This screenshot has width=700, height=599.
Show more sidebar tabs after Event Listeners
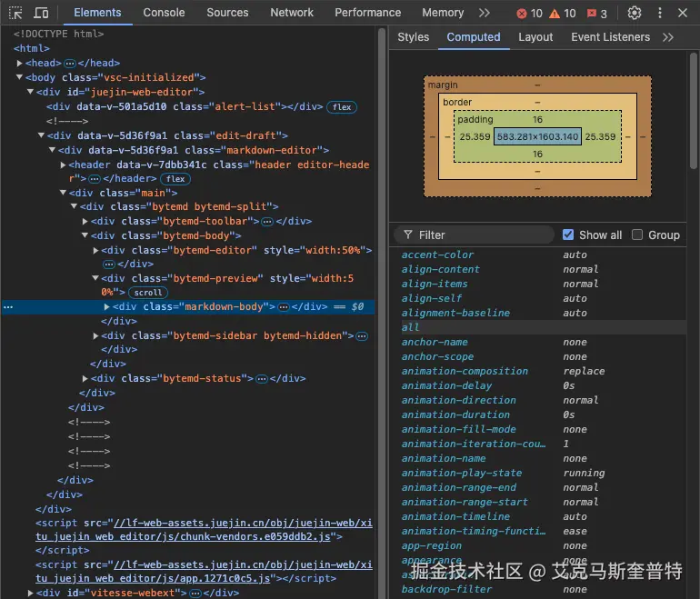click(x=668, y=37)
